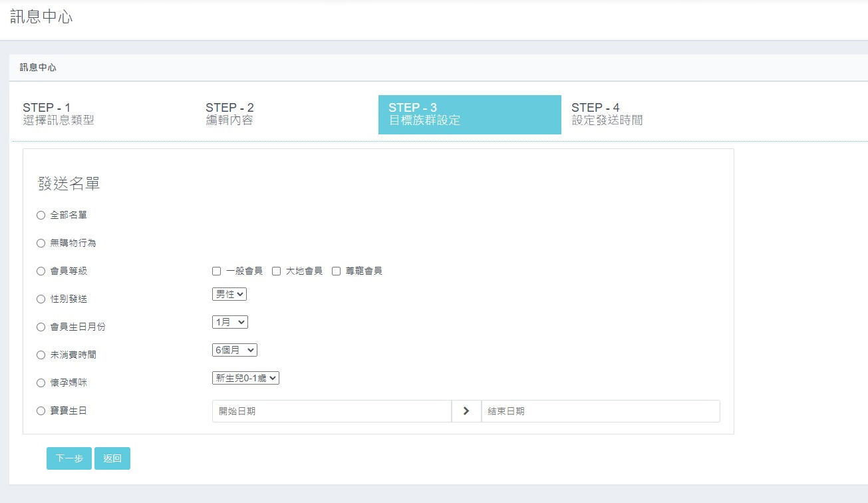Click the 下一步 button
Image resolution: width=868 pixels, height=503 pixels.
point(69,458)
